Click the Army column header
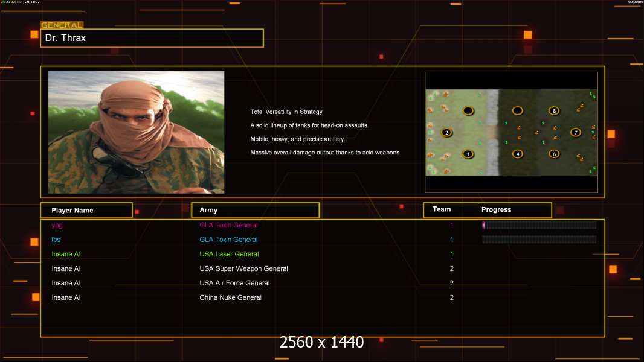Screen dimensions: 644x362 (x=256, y=210)
